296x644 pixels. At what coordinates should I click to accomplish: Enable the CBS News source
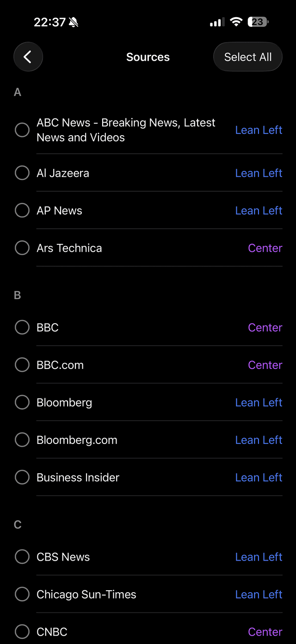tap(22, 556)
